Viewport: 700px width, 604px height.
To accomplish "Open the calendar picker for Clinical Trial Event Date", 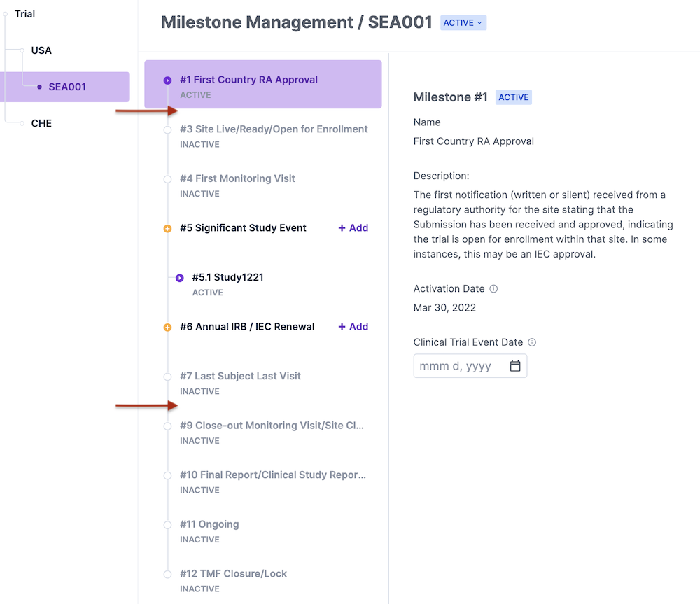I will click(x=515, y=366).
